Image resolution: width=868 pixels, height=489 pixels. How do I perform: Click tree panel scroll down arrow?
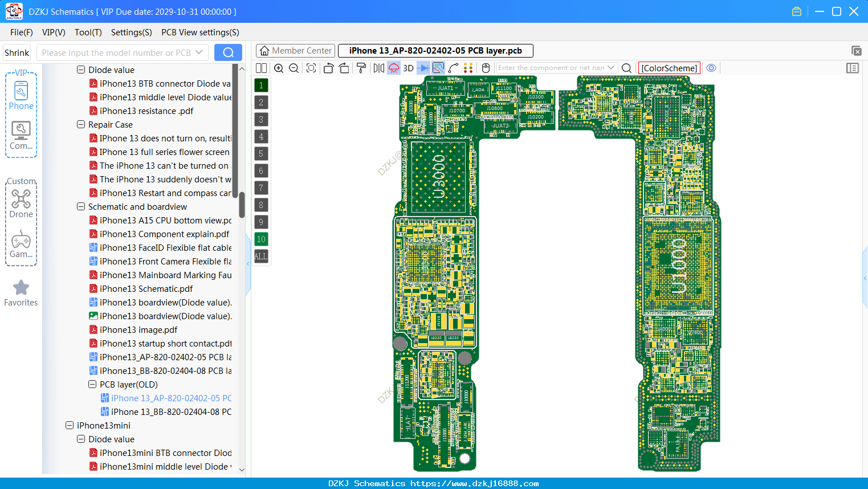click(x=242, y=470)
